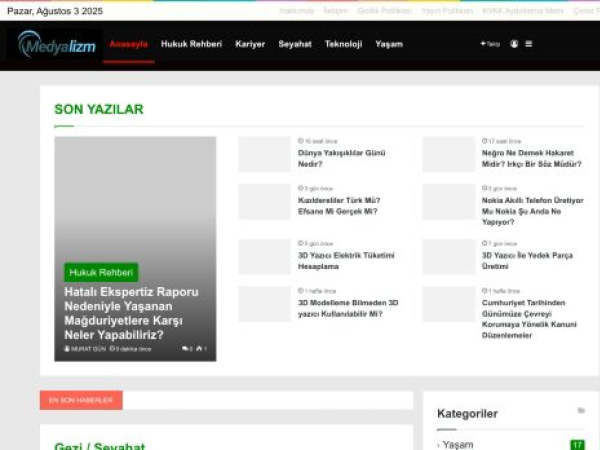Viewport: 600px width, 450px height.
Task: Open the 3D Yazıcı Elektrik Tüketimi Hesaplama article
Action: pos(346,261)
